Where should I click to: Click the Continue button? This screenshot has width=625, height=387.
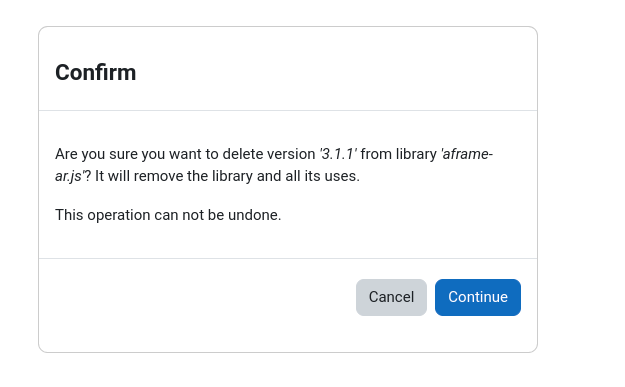click(478, 297)
